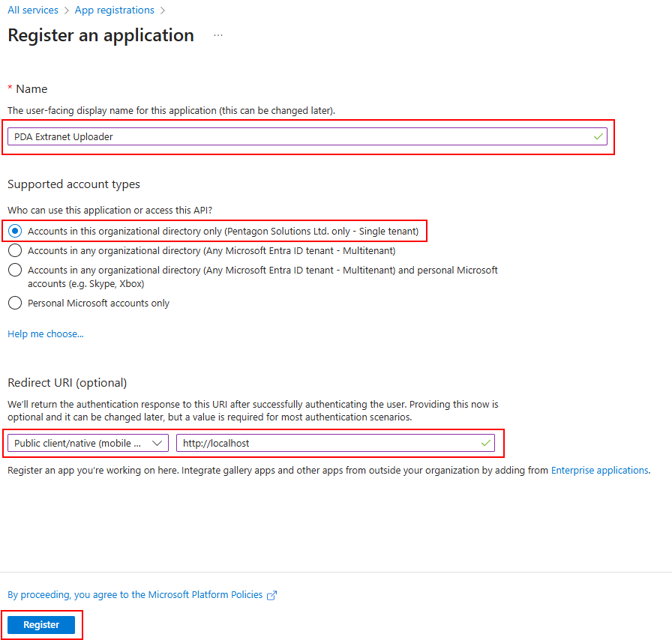Select the single tenant account type
672x640 pixels.
click(15, 231)
